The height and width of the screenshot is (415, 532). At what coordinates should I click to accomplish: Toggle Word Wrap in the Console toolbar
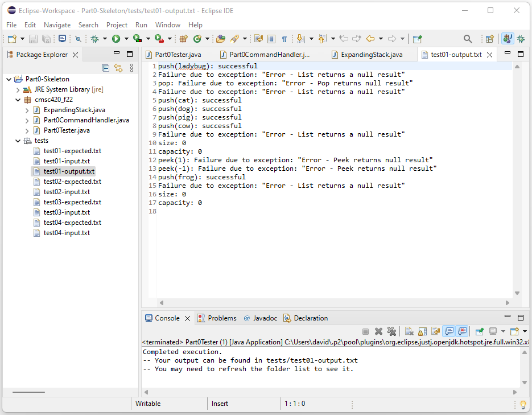click(436, 331)
